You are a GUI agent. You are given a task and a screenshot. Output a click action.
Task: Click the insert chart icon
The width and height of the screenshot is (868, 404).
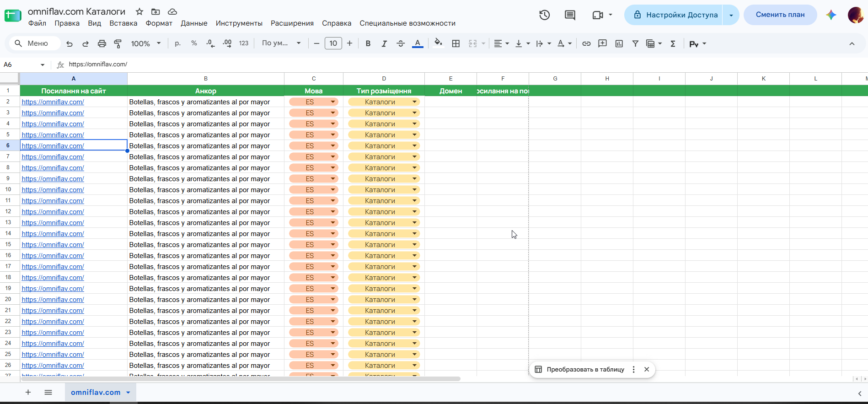pos(619,43)
